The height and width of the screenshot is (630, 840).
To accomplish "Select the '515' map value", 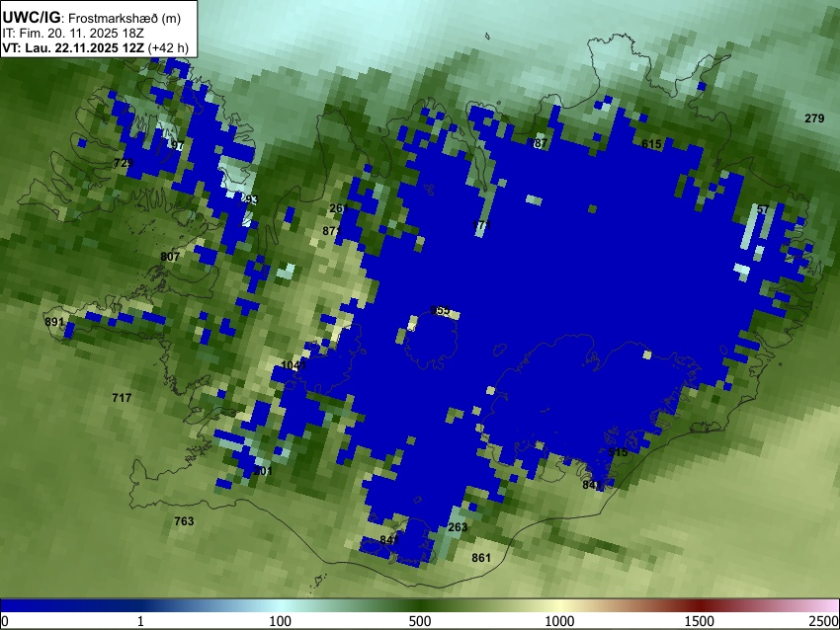I will [618, 452].
